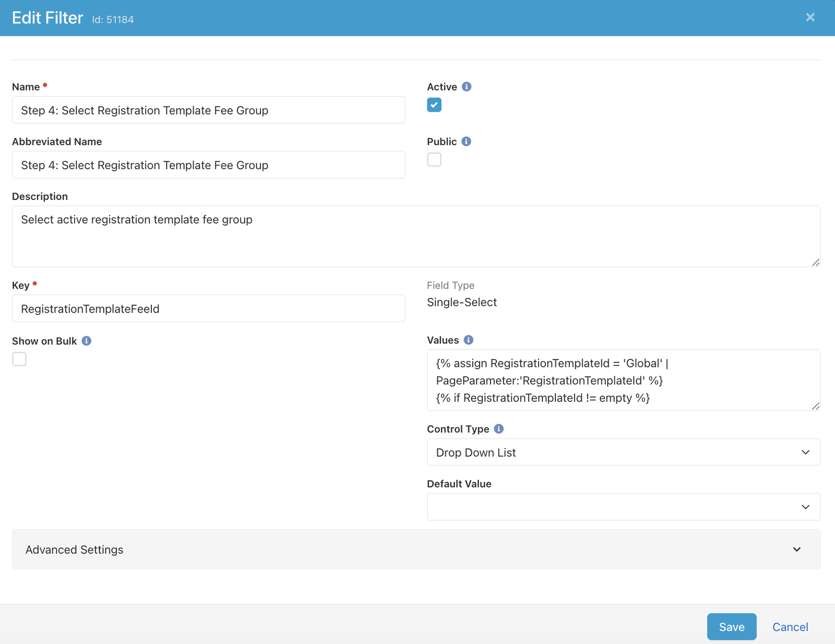Grab the Description textarea resize handle
This screenshot has height=644, width=835.
[x=816, y=263]
